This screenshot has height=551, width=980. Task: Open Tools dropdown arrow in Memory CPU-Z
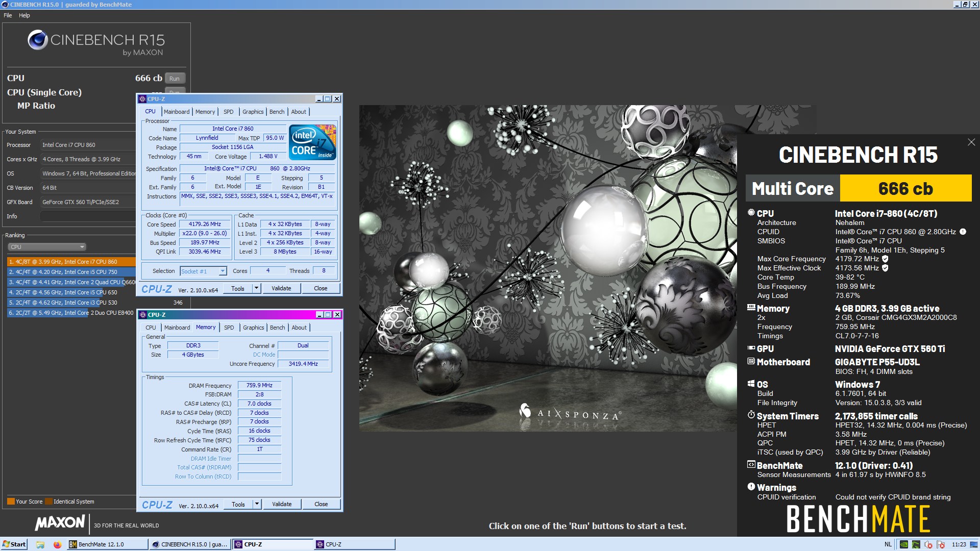tap(257, 504)
